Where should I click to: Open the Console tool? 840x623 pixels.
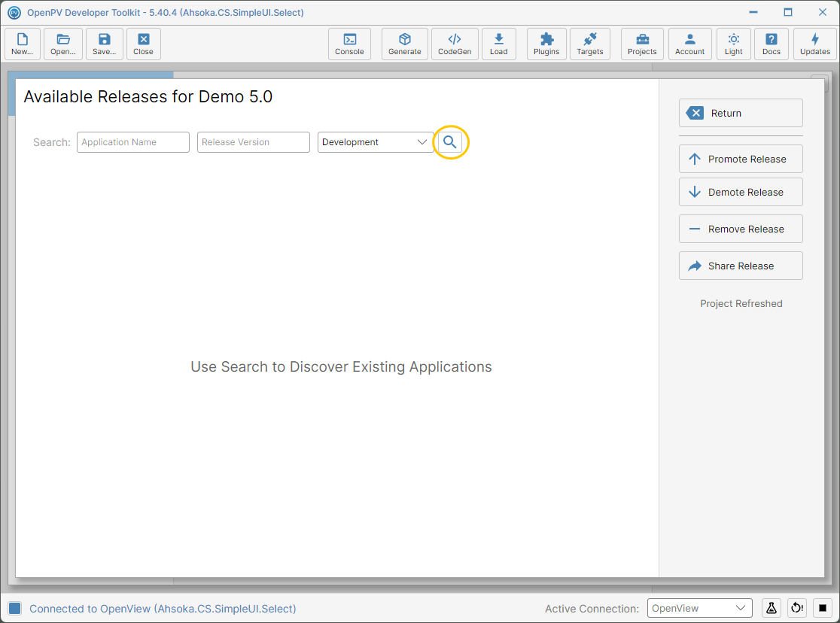(x=349, y=44)
